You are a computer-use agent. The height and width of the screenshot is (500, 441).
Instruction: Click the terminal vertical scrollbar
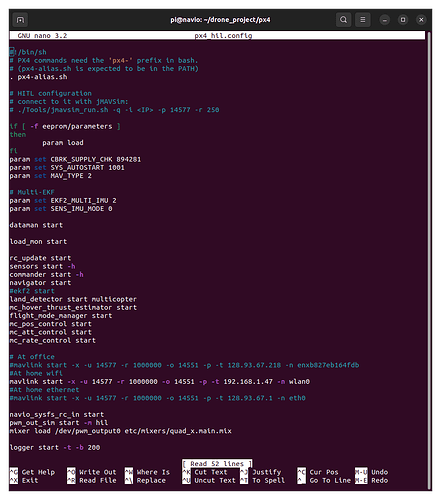(x=429, y=261)
